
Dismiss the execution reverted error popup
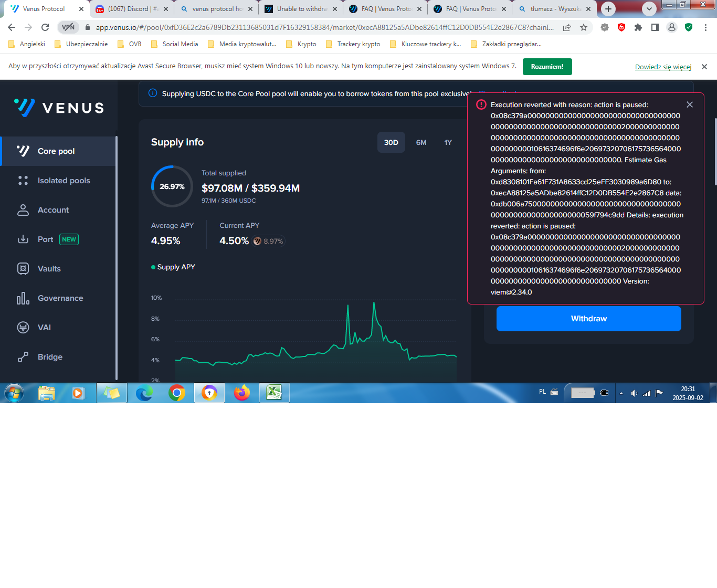[x=690, y=105]
